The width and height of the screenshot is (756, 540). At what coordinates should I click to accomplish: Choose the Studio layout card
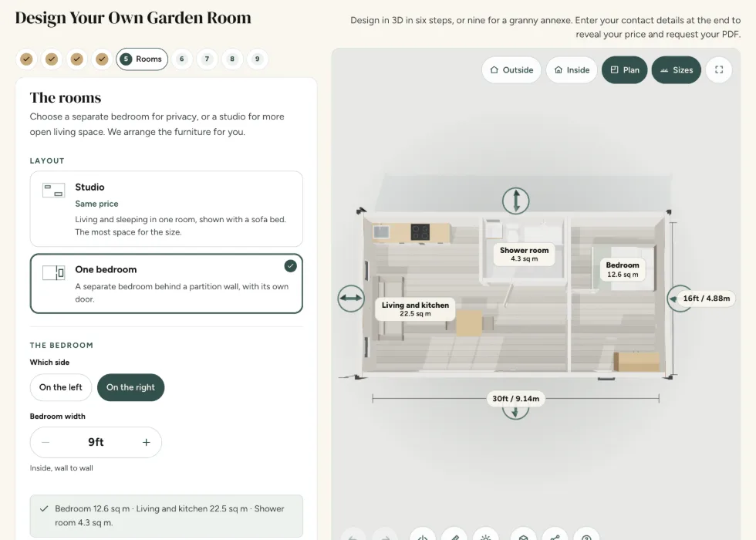(x=167, y=209)
